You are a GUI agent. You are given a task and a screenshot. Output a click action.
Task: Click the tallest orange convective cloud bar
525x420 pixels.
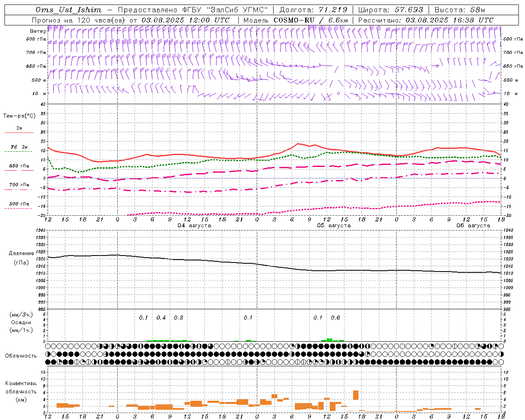(356, 395)
